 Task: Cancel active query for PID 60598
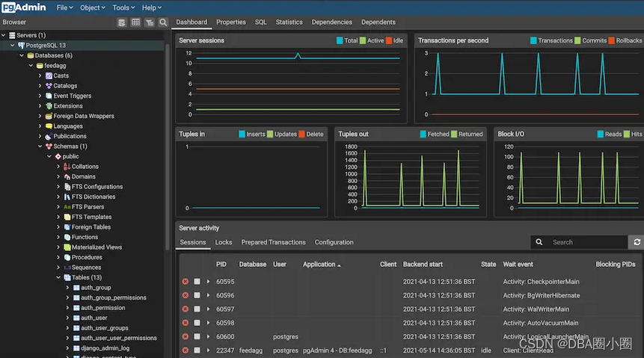coord(197,323)
